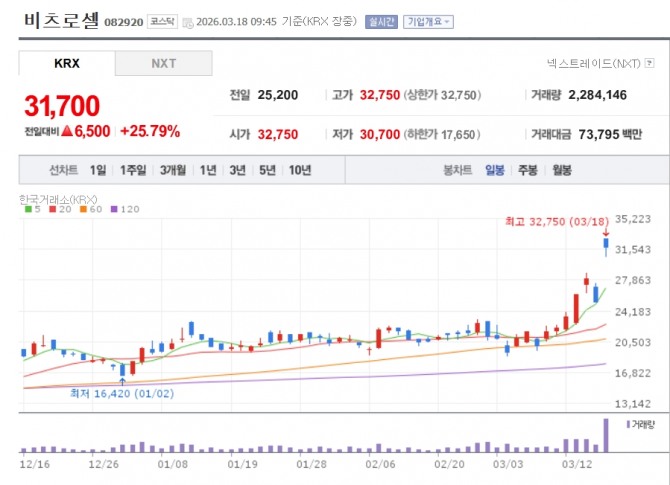The height and width of the screenshot is (485, 670).
Task: Switch to the KRX tab
Action: coord(67,63)
